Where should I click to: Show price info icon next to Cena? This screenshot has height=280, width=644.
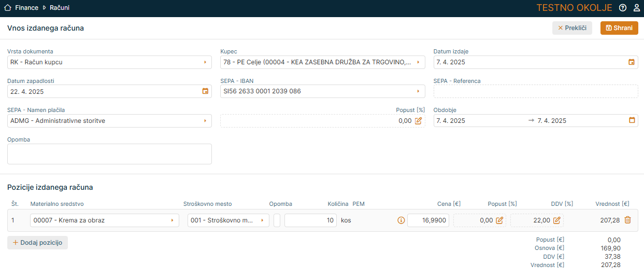coord(400,220)
